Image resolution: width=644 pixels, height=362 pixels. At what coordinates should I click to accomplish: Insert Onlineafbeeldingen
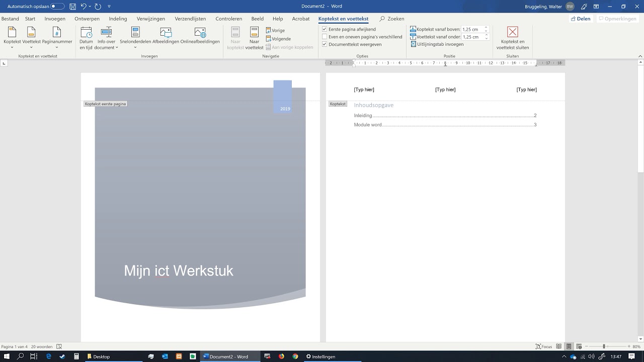coord(200,36)
